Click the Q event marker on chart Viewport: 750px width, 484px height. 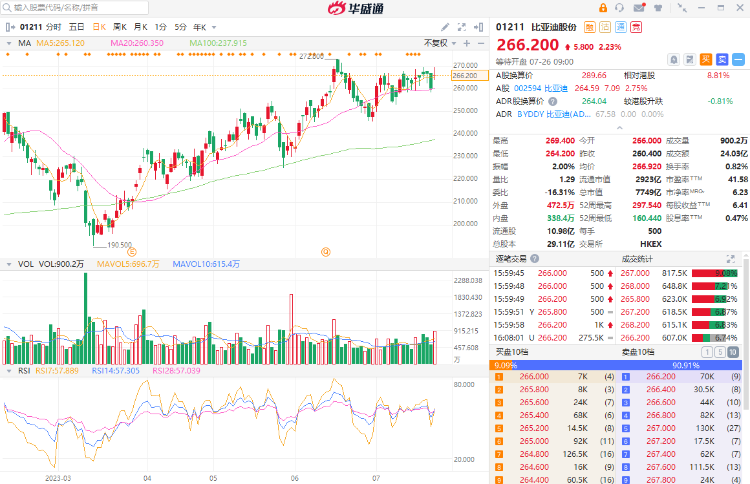point(326,252)
